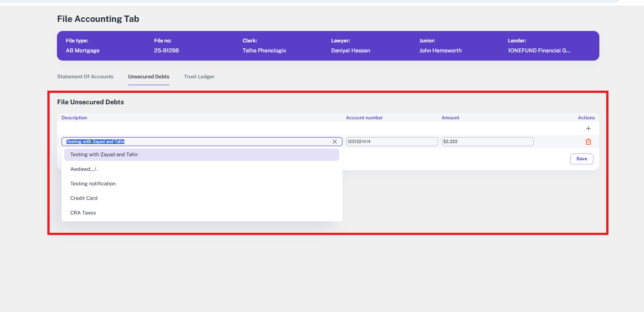Open the Trust Ledger tab
Image resolution: width=644 pixels, height=312 pixels.
click(x=199, y=77)
